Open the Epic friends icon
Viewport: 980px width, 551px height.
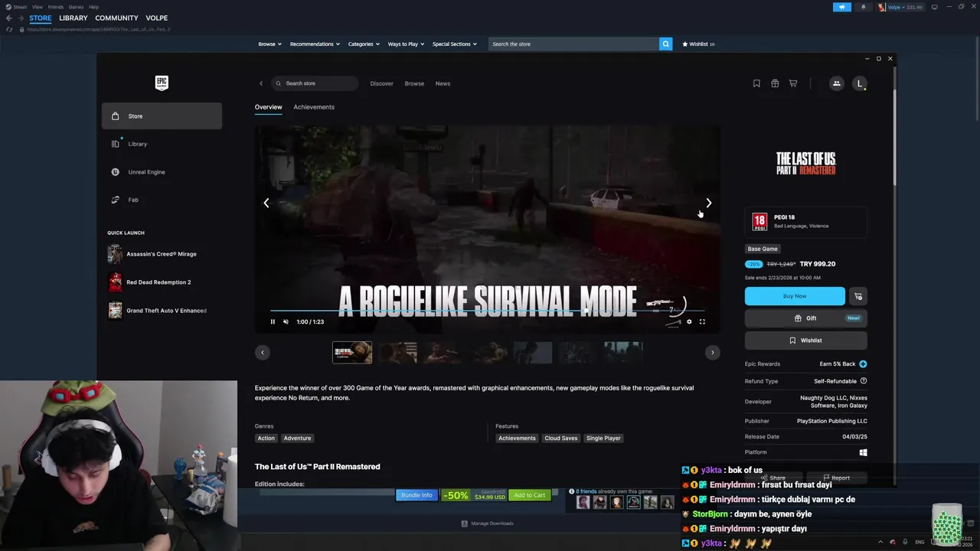pos(836,83)
